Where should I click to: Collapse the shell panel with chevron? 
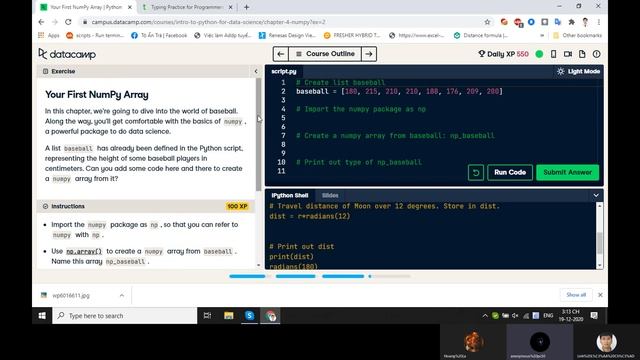596,196
